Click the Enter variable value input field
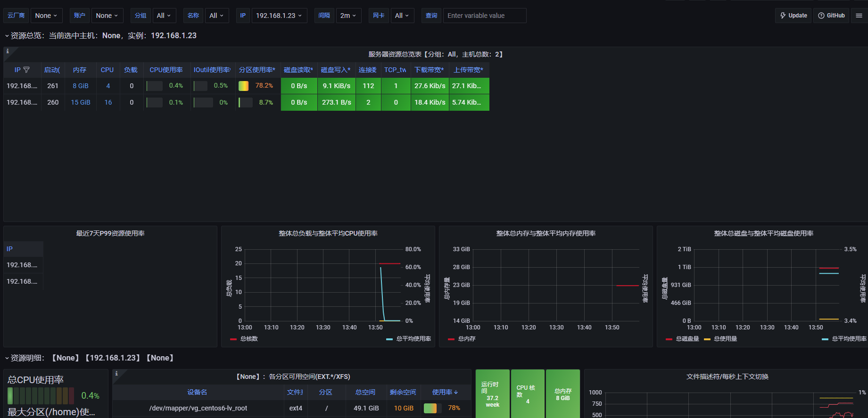This screenshot has height=418, width=868. (x=484, y=16)
